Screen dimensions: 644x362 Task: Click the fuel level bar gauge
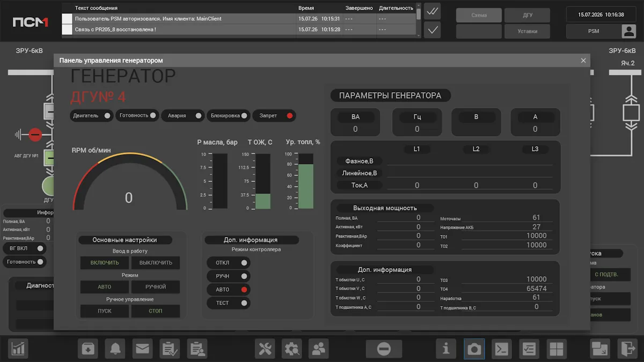coord(306,181)
